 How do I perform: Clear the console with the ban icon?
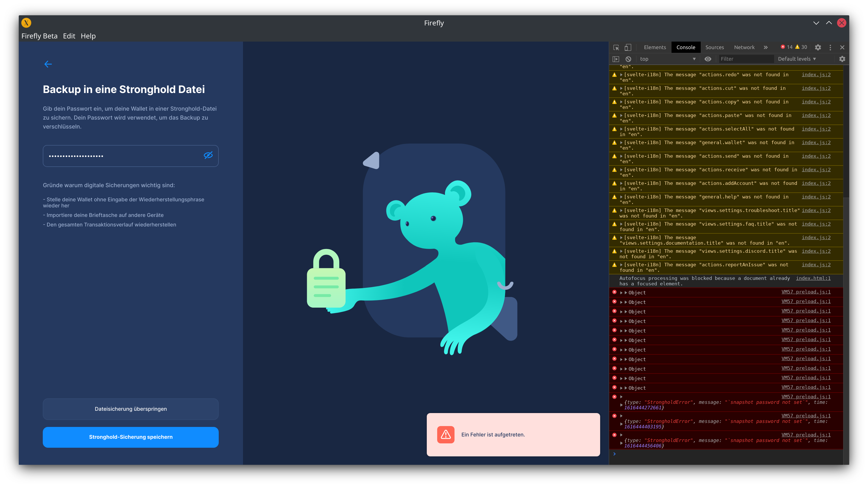pos(628,59)
